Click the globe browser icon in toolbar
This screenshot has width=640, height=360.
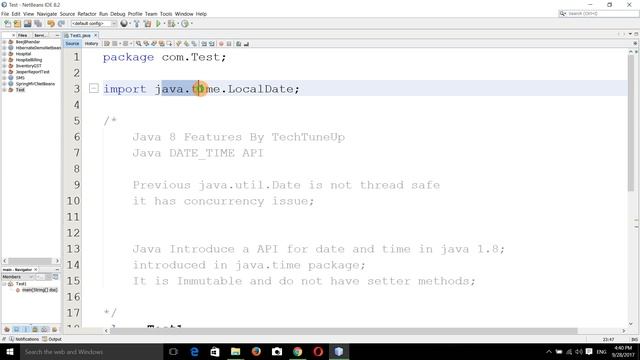pyautogui.click(x=124, y=24)
